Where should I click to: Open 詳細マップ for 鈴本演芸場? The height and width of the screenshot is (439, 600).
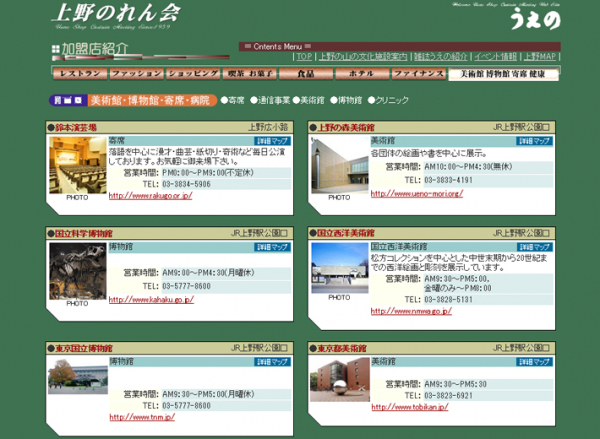(272, 141)
